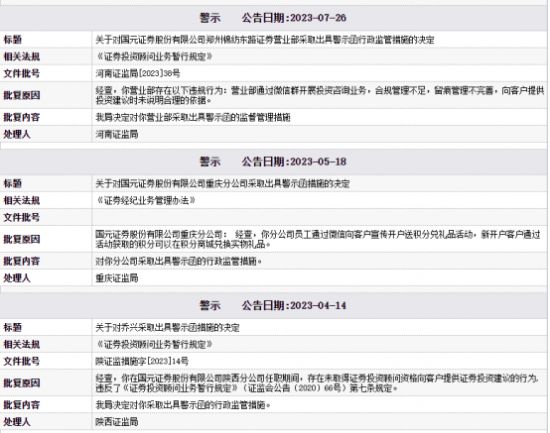Click the 河南证监局 handler cell
This screenshot has height=433, width=550.
click(x=117, y=134)
